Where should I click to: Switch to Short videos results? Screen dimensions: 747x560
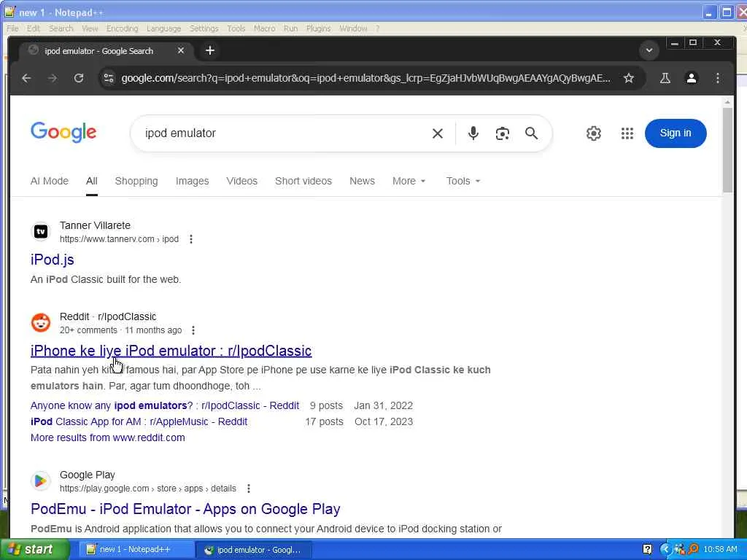click(x=303, y=181)
